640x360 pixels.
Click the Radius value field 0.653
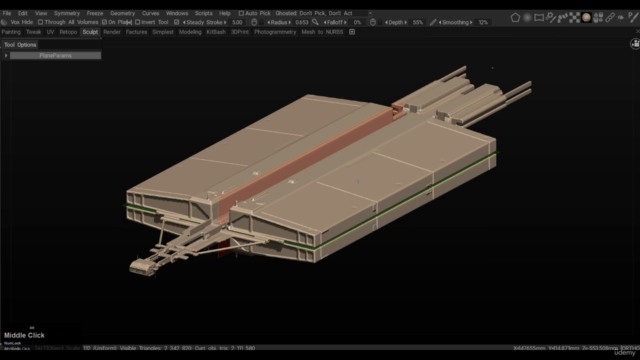302,22
